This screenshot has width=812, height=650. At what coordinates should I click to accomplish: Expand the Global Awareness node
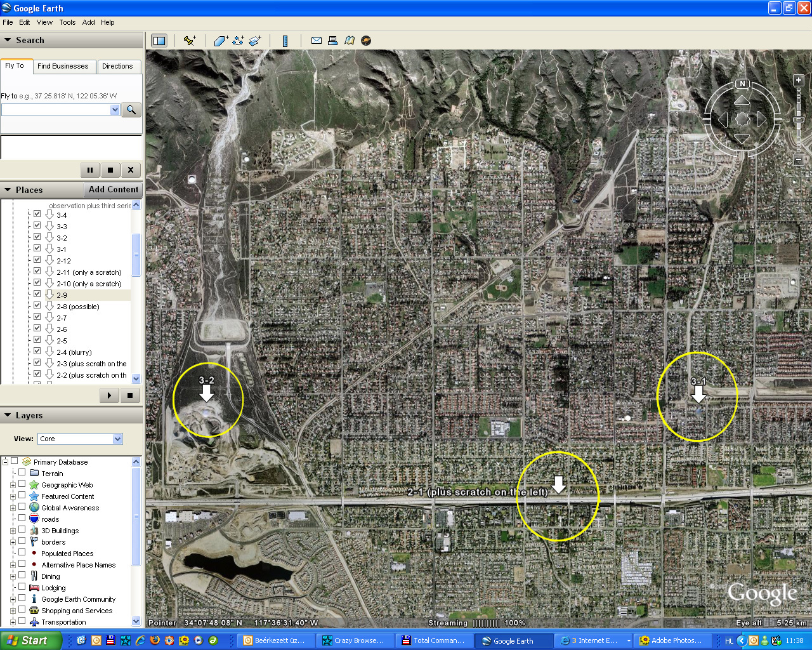13,508
